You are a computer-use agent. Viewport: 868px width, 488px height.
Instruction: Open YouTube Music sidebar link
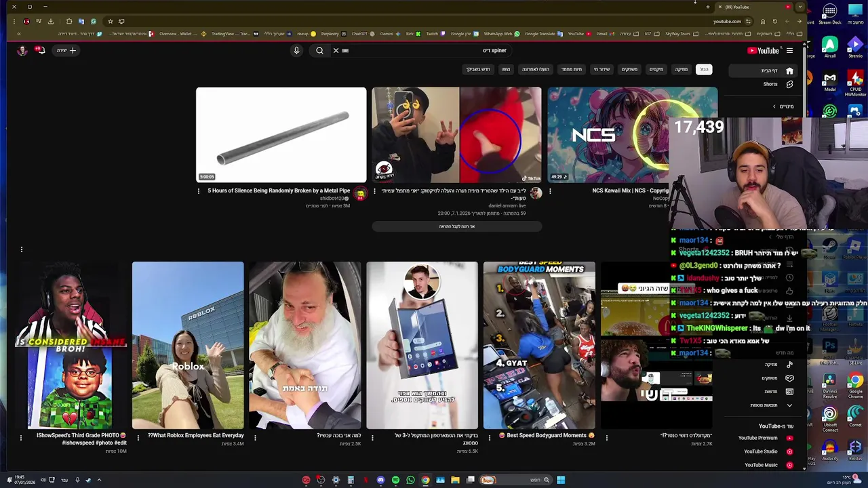point(768,465)
